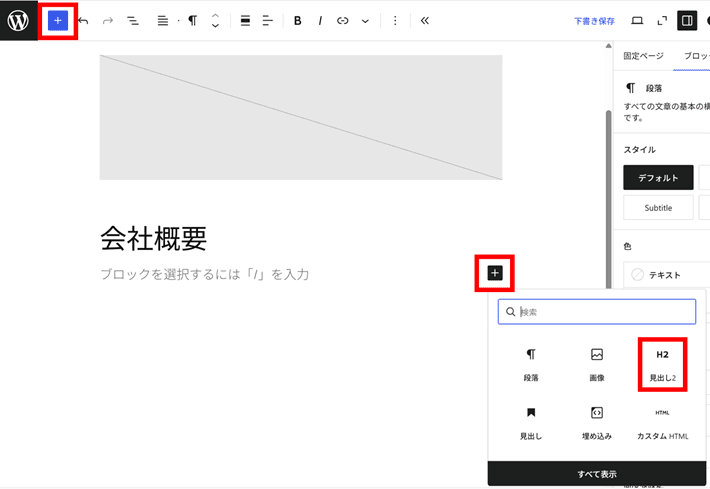Open the text alignment option

[x=268, y=21]
